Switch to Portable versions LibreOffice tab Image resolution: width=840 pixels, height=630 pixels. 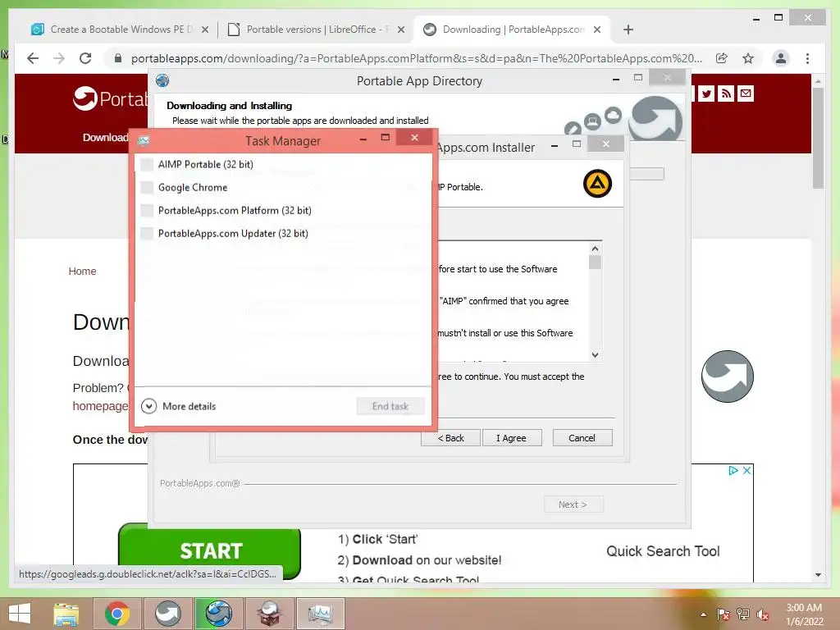315,30
